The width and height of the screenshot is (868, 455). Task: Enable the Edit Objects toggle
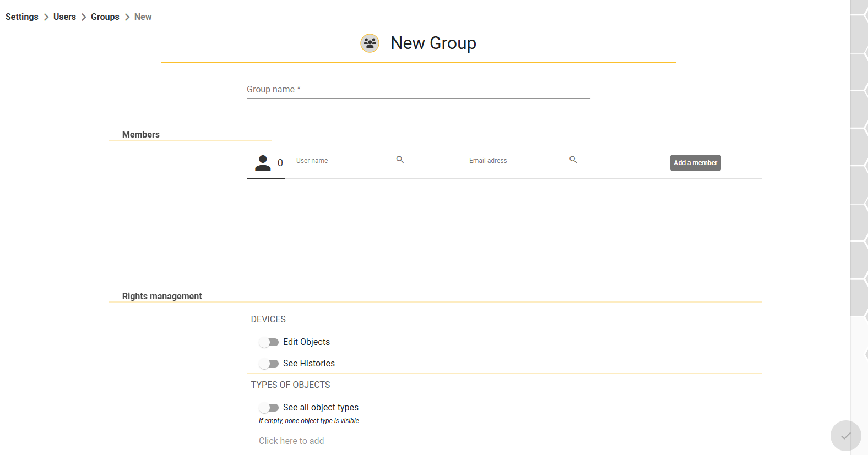click(x=269, y=342)
